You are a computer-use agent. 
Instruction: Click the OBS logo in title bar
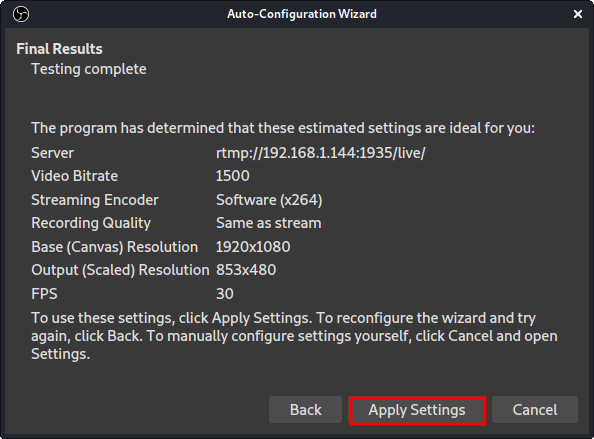[x=21, y=14]
